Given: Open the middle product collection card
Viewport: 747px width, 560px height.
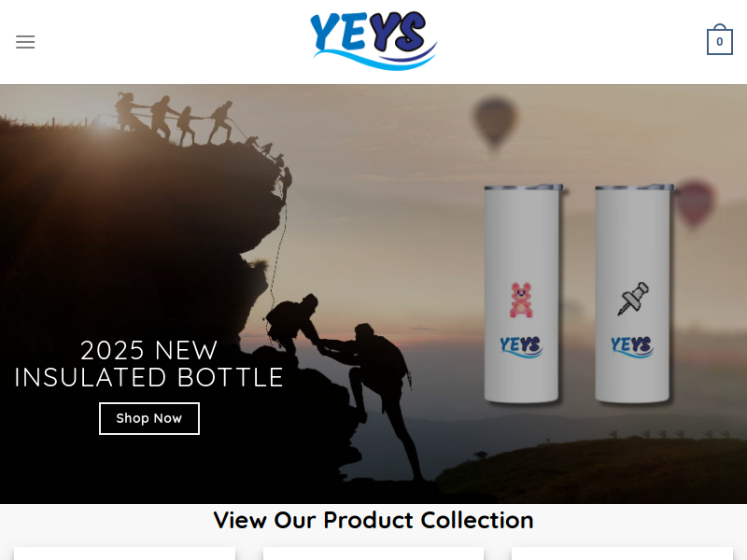Looking at the screenshot, I should pyautogui.click(x=373, y=553).
